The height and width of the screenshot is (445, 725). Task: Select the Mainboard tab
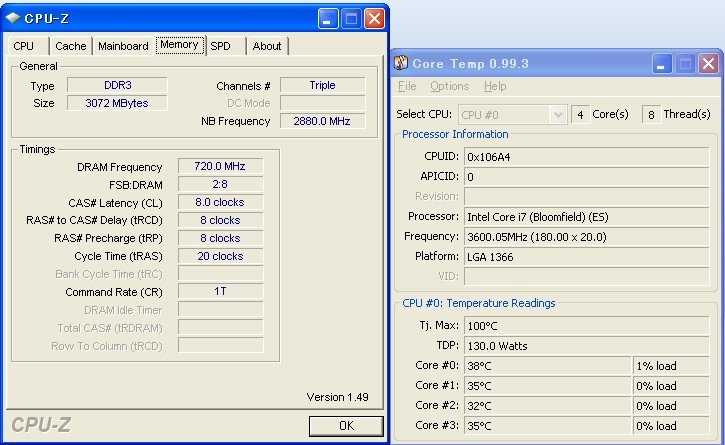(x=123, y=46)
